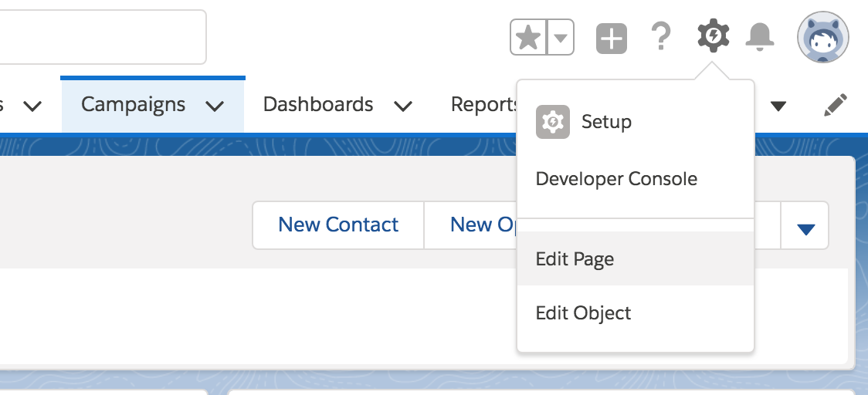Switch to the Dashboards tab

318,105
